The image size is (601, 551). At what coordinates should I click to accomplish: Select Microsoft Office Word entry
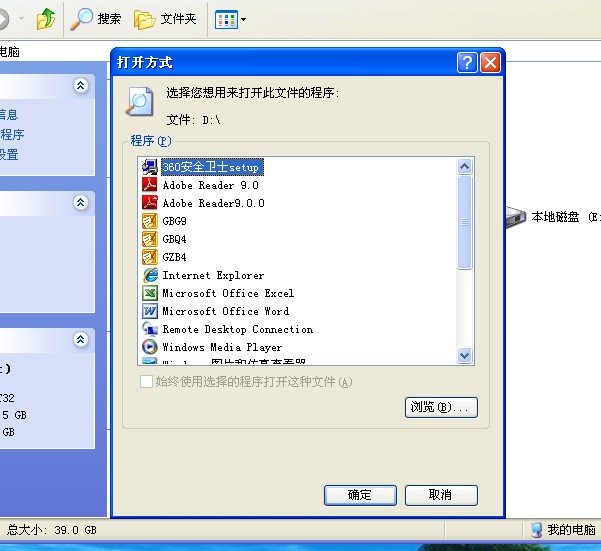pyautogui.click(x=226, y=311)
